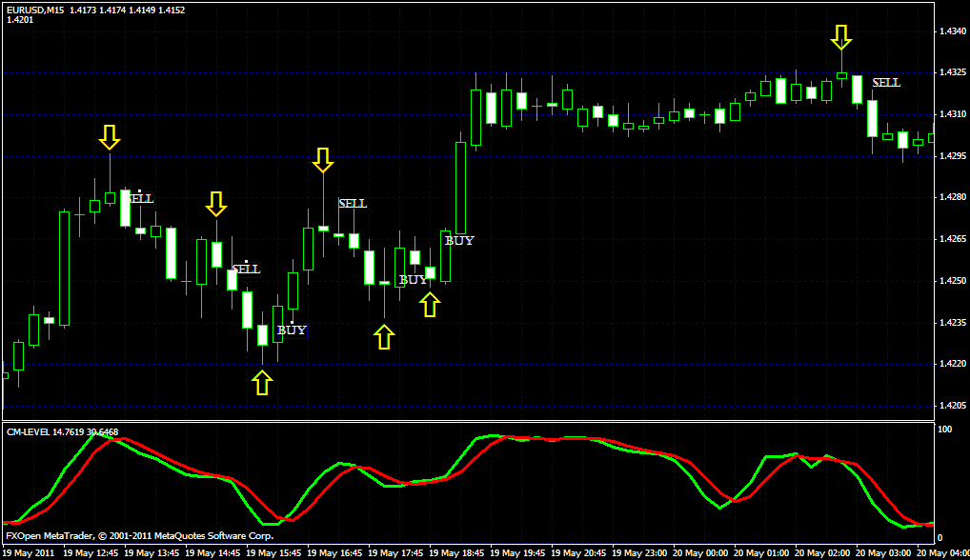
Task: Select the 19 May 16:45 time label
Action: coord(334,552)
